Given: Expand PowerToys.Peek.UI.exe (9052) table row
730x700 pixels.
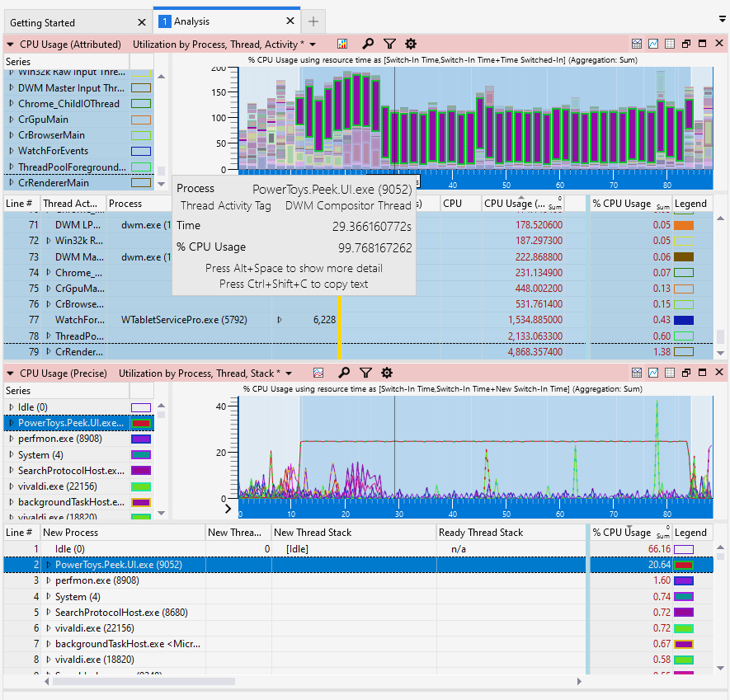Looking at the screenshot, I should (49, 565).
